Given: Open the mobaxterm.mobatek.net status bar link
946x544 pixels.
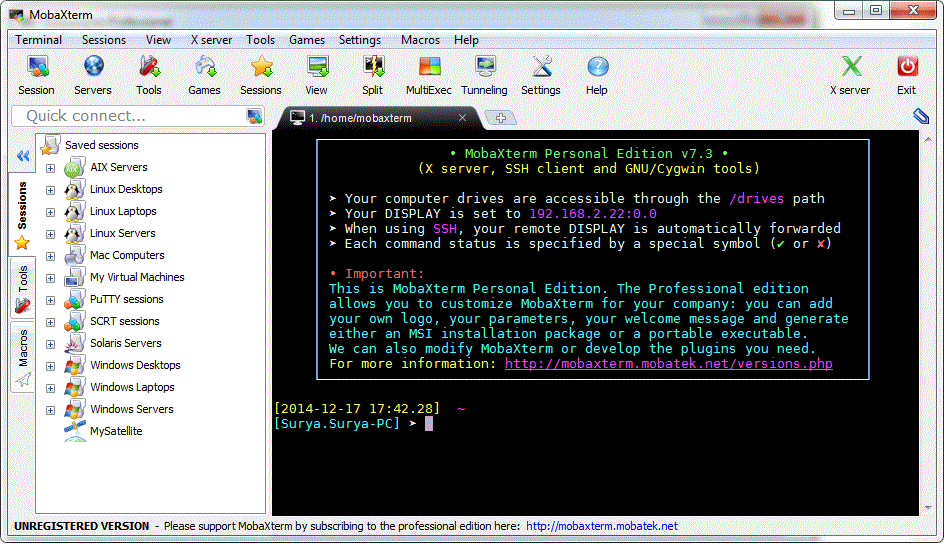Looking at the screenshot, I should 602,527.
